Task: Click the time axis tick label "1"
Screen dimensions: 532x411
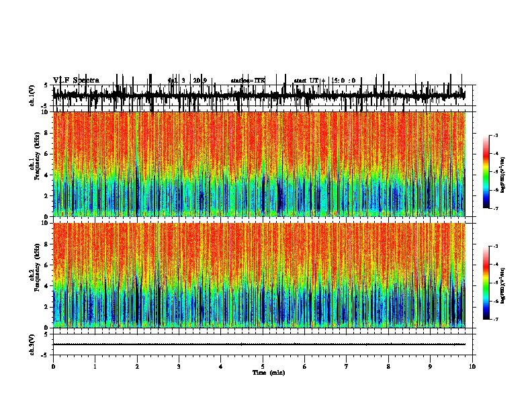Action: [x=95, y=367]
